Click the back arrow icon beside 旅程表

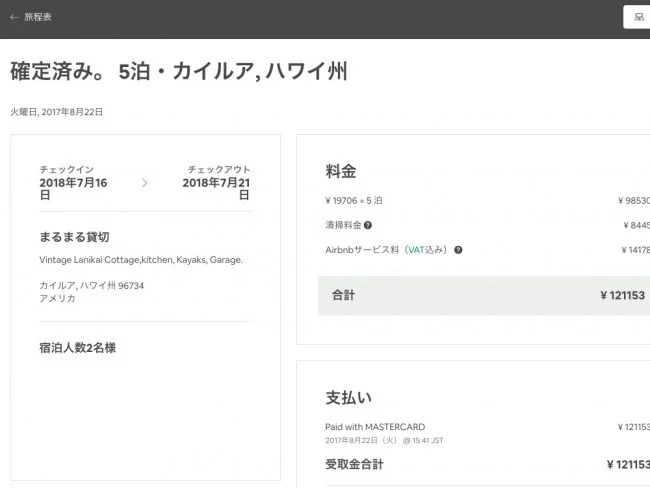(15, 17)
